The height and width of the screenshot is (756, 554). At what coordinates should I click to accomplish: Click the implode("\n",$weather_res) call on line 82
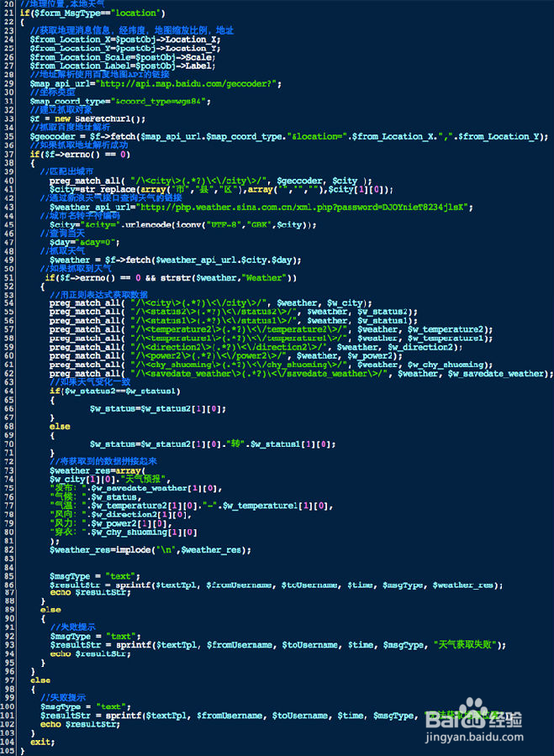click(181, 549)
